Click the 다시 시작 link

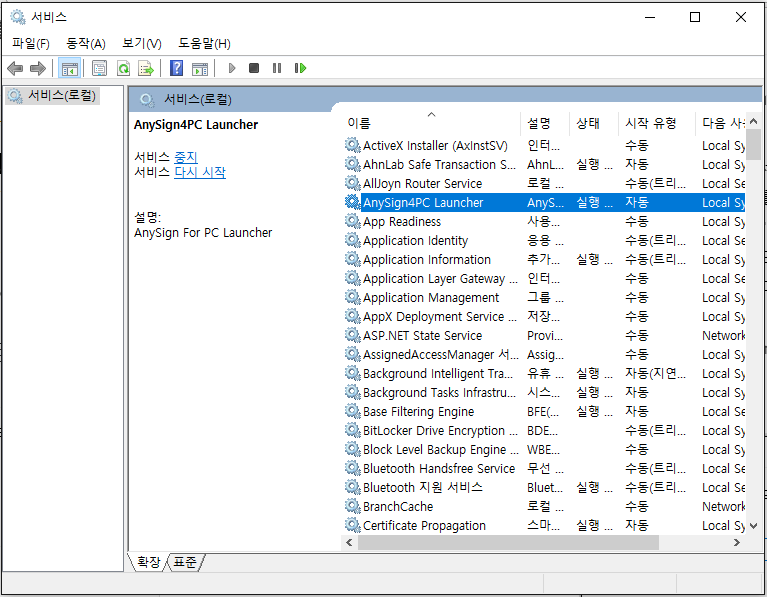[200, 172]
